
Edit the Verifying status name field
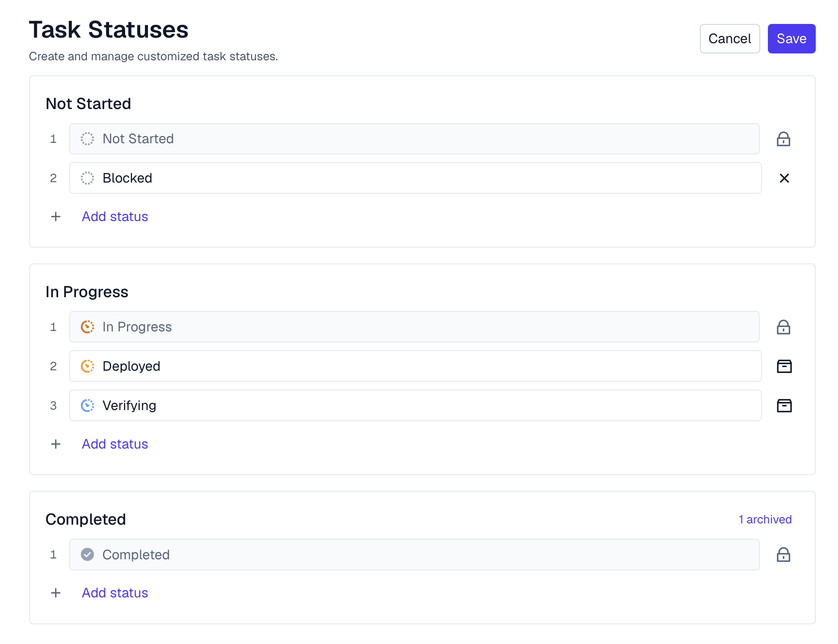428,406
